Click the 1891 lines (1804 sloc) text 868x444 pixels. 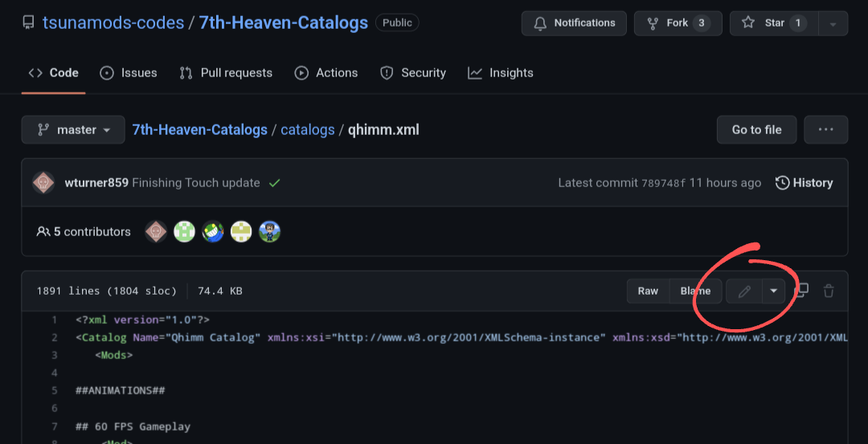107,291
